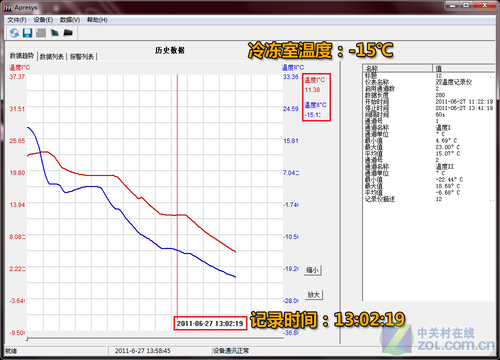The height and width of the screenshot is (360, 500).
Task: Click the horizontal slider track below the chart
Action: [155, 338]
